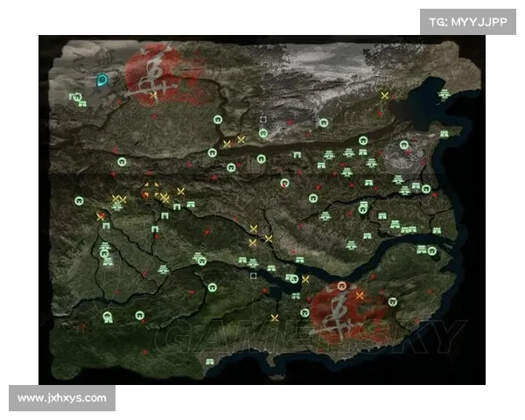The image size is (525, 420).
Task: Open the www.jxhxys.com link
Action: click(62, 398)
